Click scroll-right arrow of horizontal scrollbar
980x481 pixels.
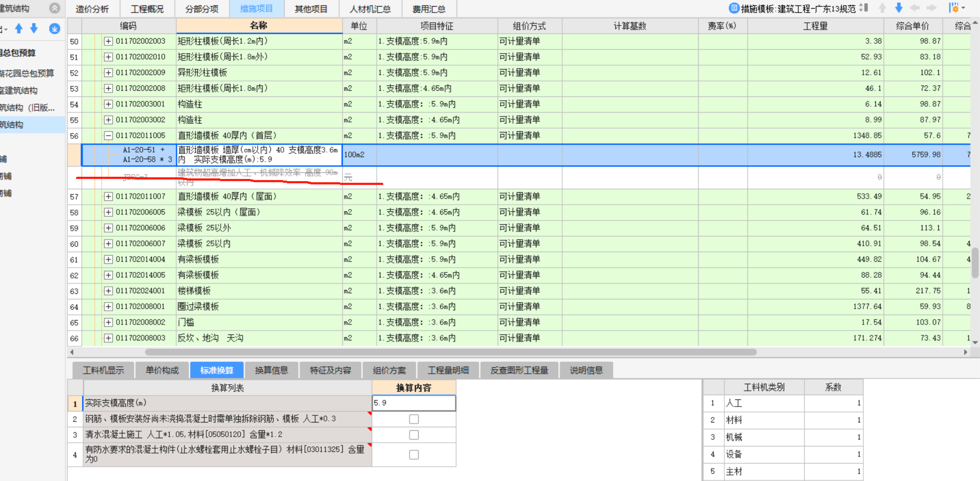point(966,352)
